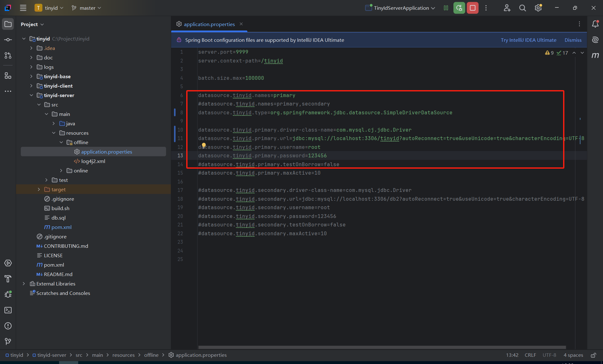The width and height of the screenshot is (603, 364).
Task: Click the Search Everywhere magnifier icon
Action: click(x=522, y=8)
